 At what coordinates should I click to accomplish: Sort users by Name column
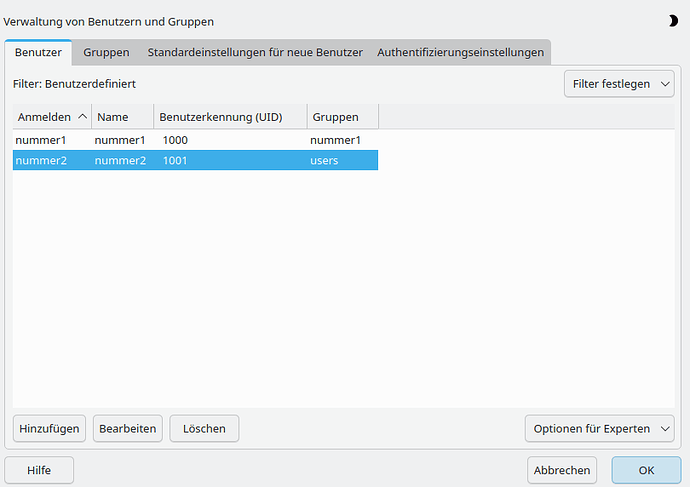pyautogui.click(x=122, y=117)
